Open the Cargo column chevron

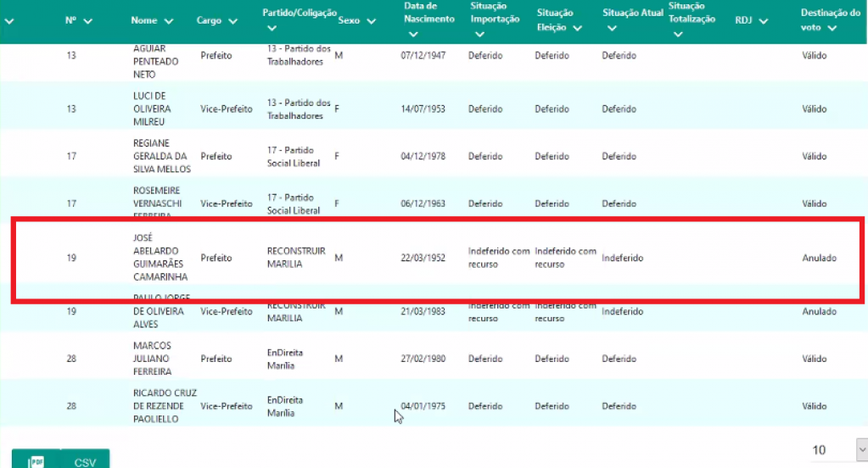tap(233, 21)
